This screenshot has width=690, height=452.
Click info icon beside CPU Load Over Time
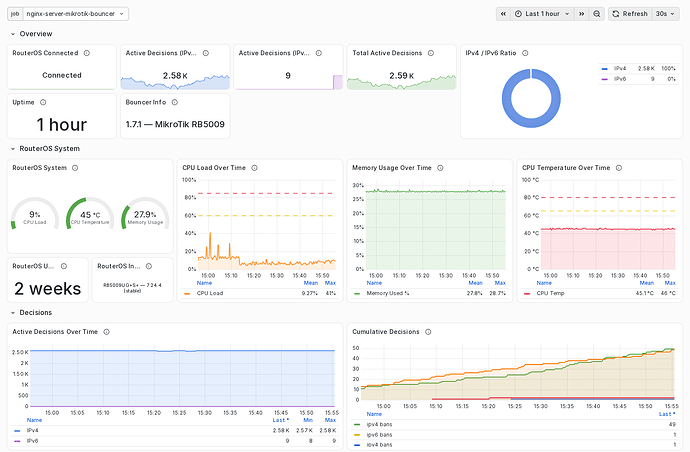pyautogui.click(x=254, y=168)
